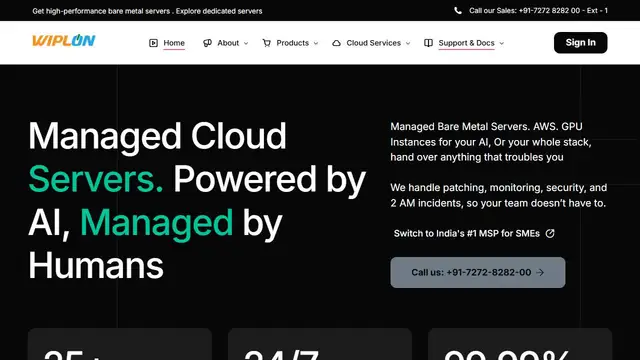Click the Support & Docs book icon
The height and width of the screenshot is (360, 640).
[428, 43]
